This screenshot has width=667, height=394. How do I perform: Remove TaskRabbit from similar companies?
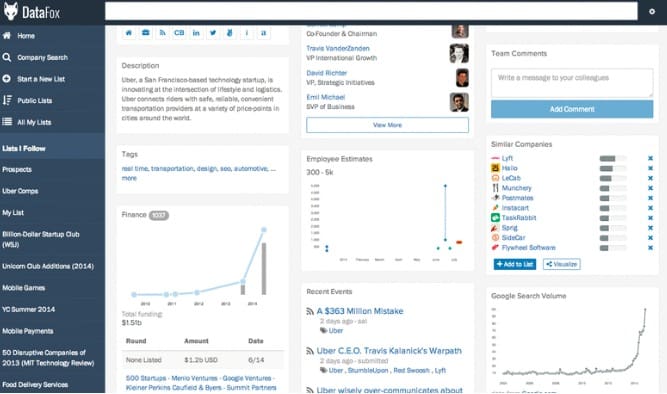[x=650, y=218]
